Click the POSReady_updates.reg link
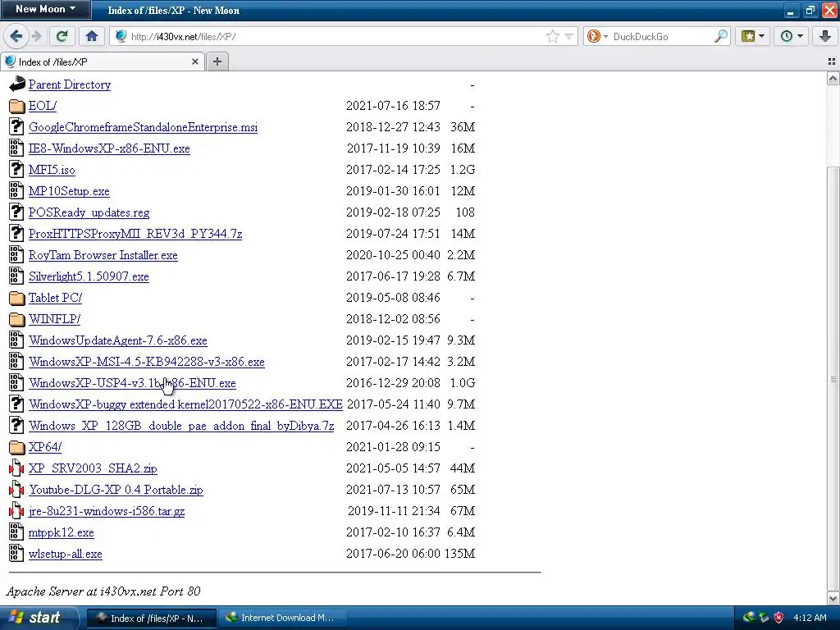Viewport: 840px width, 630px height. click(x=89, y=212)
